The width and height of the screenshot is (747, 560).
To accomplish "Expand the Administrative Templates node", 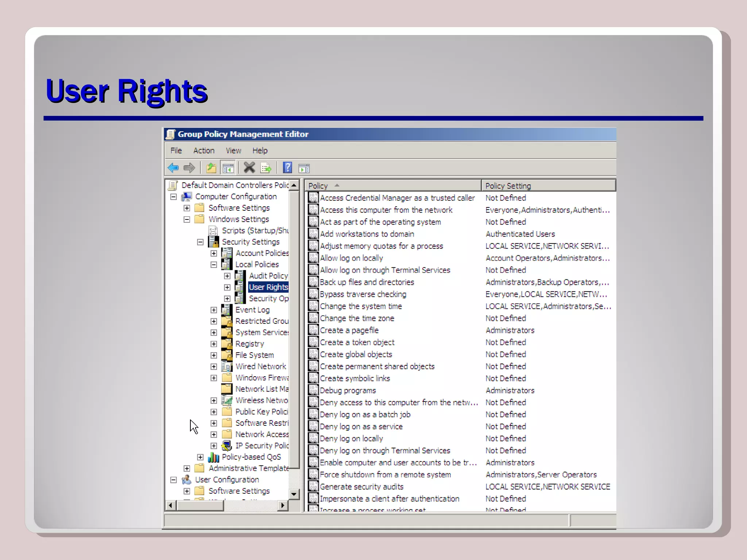I will 187,468.
